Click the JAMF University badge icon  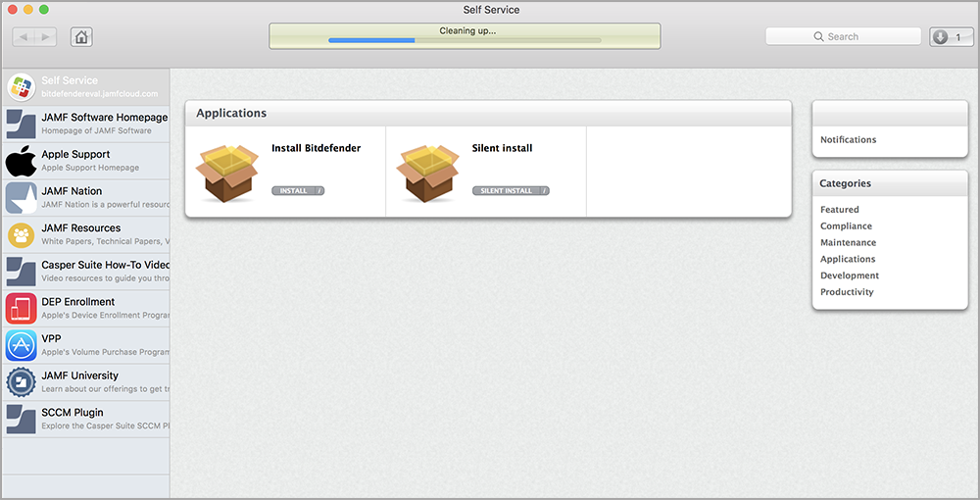coord(22,382)
